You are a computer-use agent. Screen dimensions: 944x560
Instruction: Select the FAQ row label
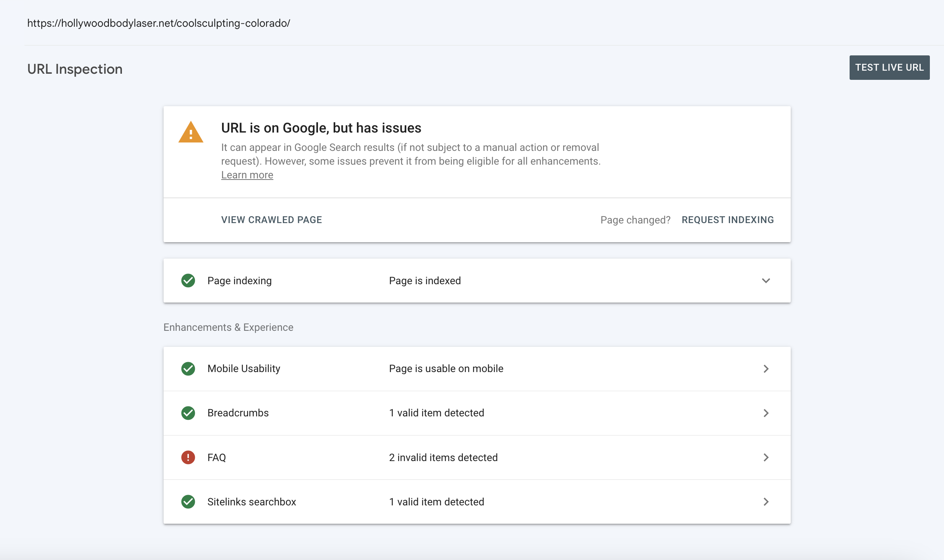pos(217,457)
